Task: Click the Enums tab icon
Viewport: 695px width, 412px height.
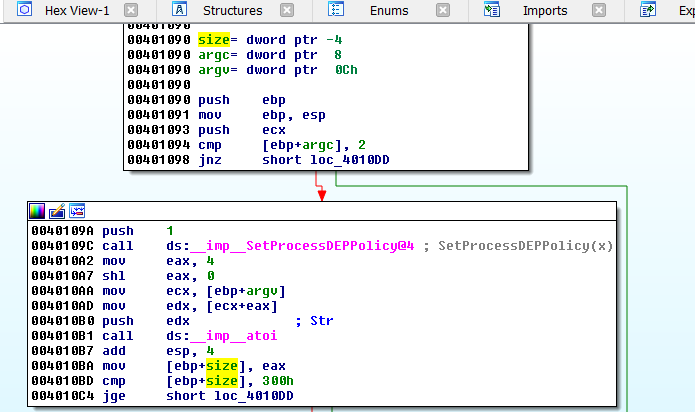Action: click(x=336, y=11)
